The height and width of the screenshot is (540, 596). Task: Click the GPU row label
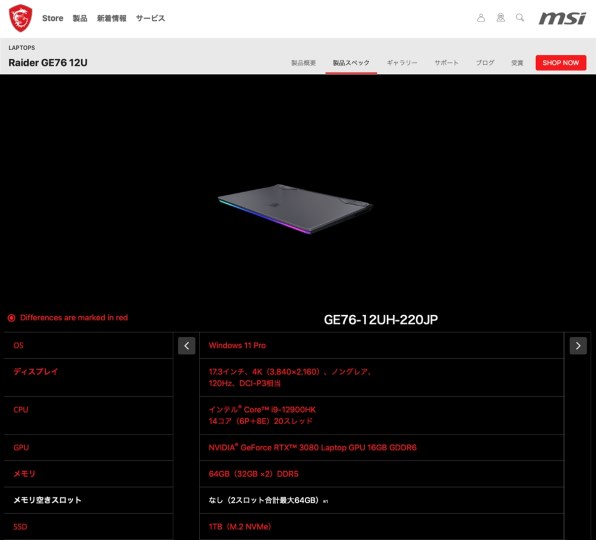(x=21, y=447)
